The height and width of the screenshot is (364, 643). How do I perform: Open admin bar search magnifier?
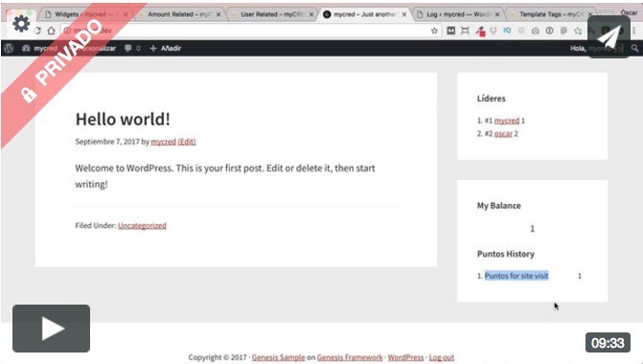[x=634, y=48]
